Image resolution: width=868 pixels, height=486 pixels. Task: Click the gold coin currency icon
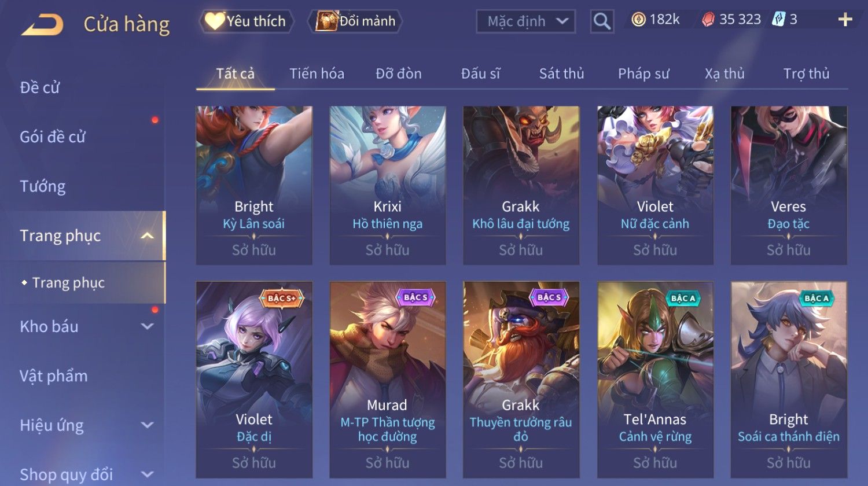point(638,20)
